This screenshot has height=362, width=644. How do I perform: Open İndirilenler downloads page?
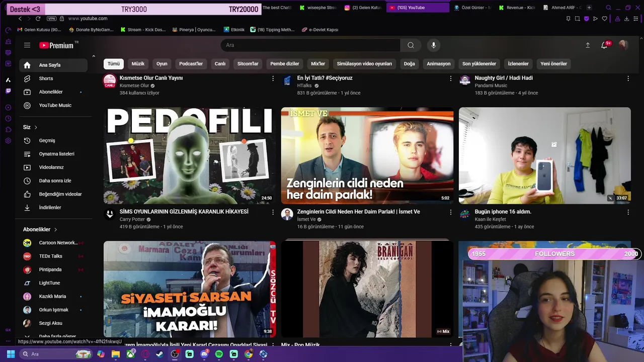pos(53,208)
